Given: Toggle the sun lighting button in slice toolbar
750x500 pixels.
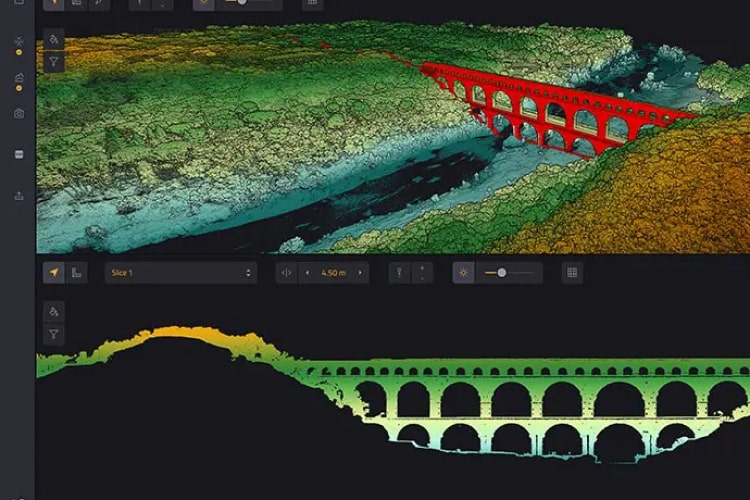Looking at the screenshot, I should click(463, 273).
